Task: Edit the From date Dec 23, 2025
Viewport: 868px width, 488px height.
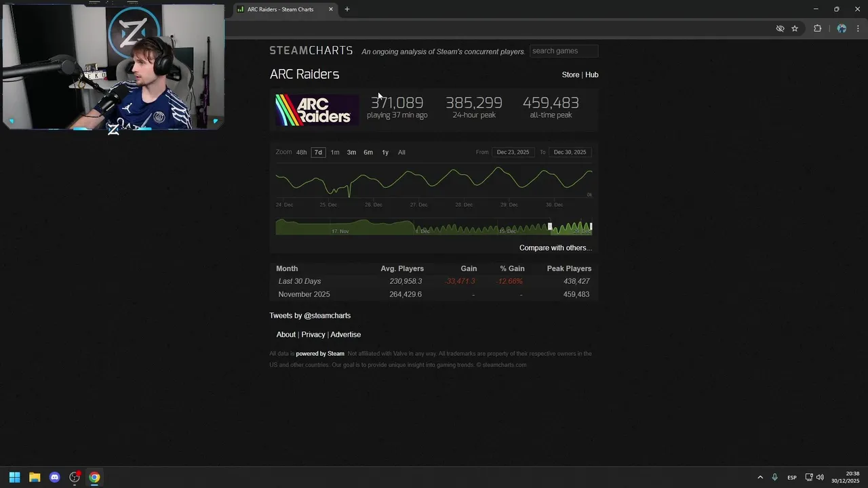Action: 513,152
